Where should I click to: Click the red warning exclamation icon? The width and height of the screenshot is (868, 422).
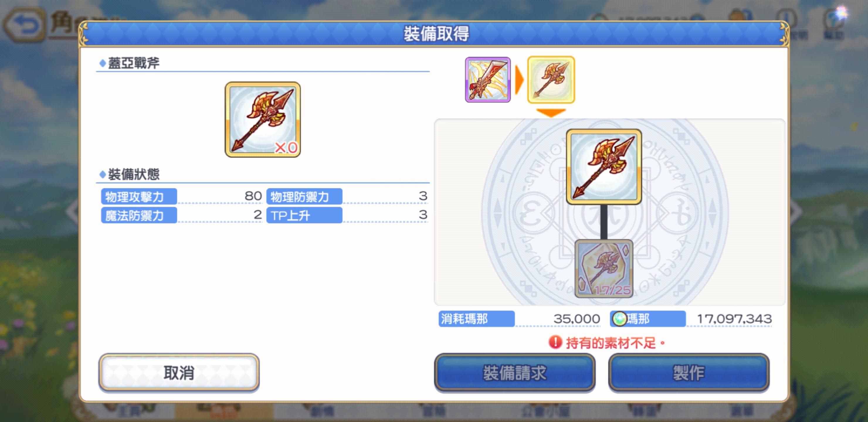pyautogui.click(x=555, y=342)
